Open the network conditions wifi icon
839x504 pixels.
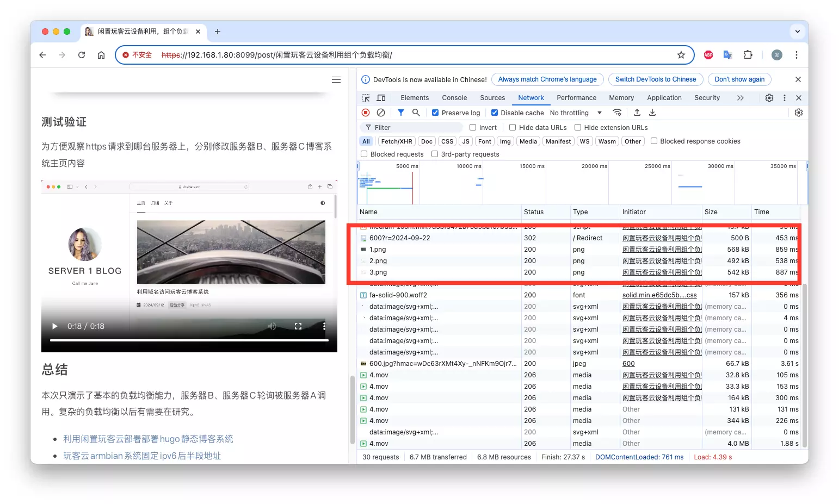tap(617, 113)
